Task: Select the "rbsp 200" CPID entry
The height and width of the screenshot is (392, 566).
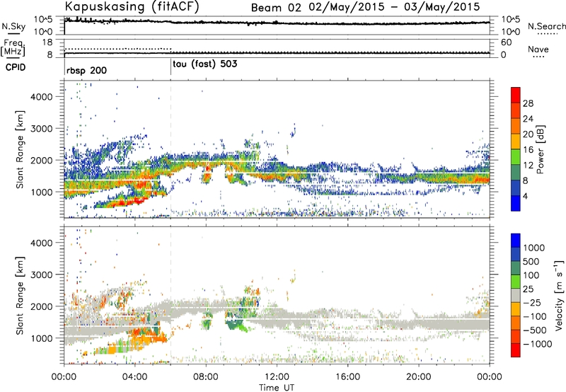Action: [x=86, y=70]
